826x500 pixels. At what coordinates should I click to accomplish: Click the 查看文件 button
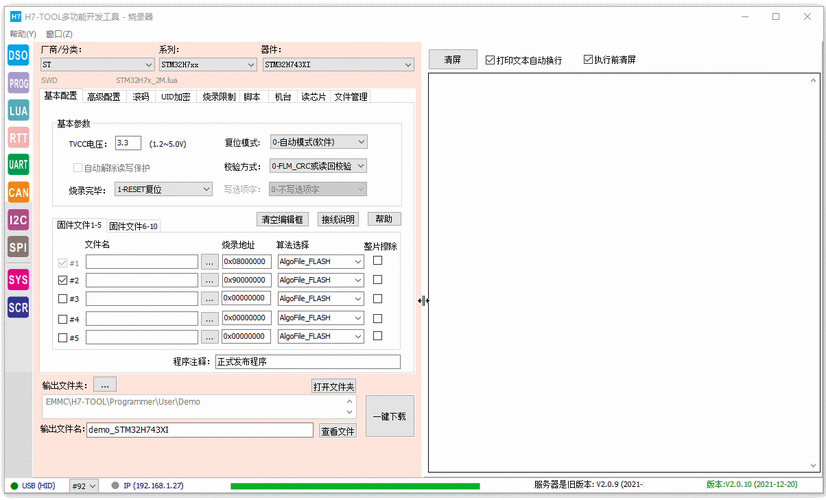point(338,431)
